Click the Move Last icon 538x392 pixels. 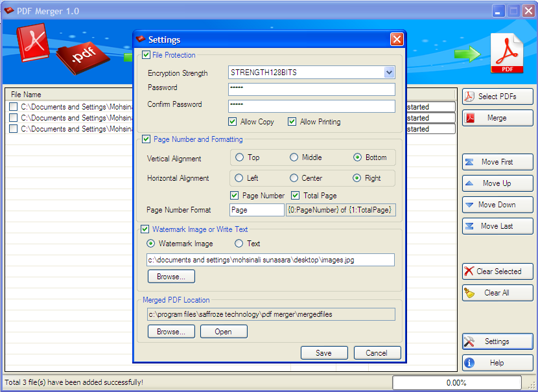(x=469, y=226)
